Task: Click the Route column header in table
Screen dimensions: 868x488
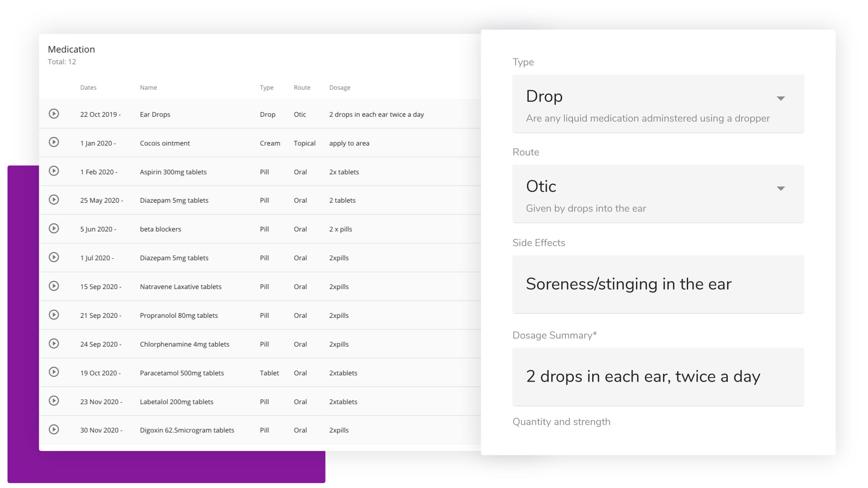Action: [x=302, y=88]
